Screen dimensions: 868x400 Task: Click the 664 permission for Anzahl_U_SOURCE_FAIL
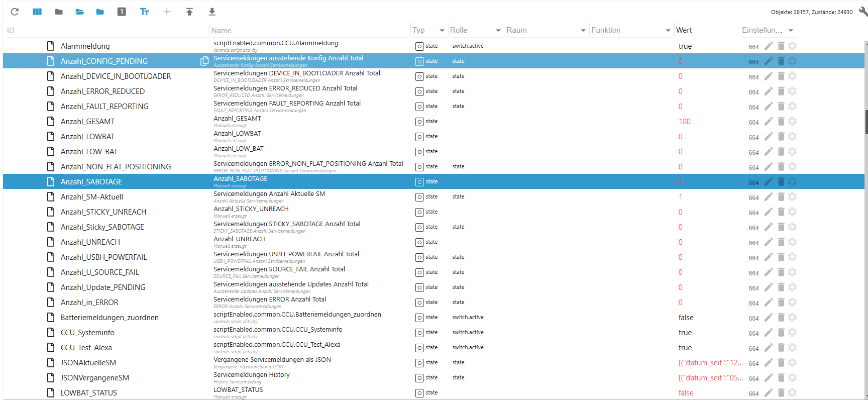point(753,273)
